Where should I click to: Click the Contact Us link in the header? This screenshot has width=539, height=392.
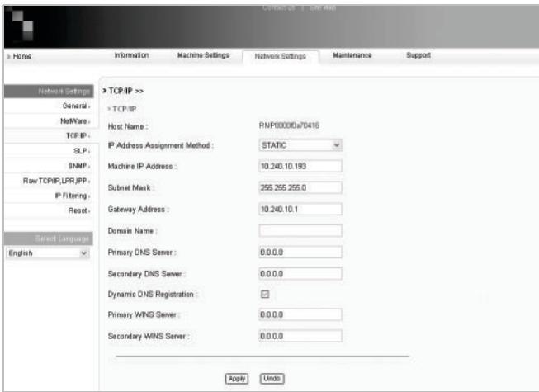pos(278,7)
